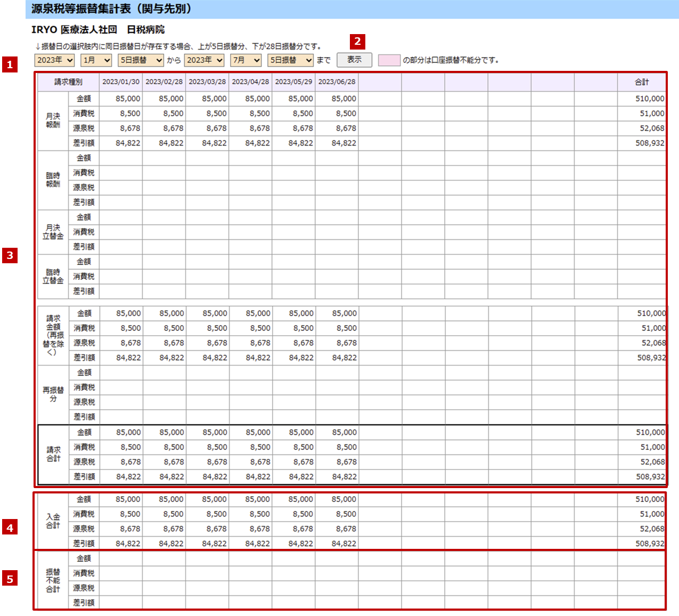Click the 請求種別 header cell

tap(68, 82)
